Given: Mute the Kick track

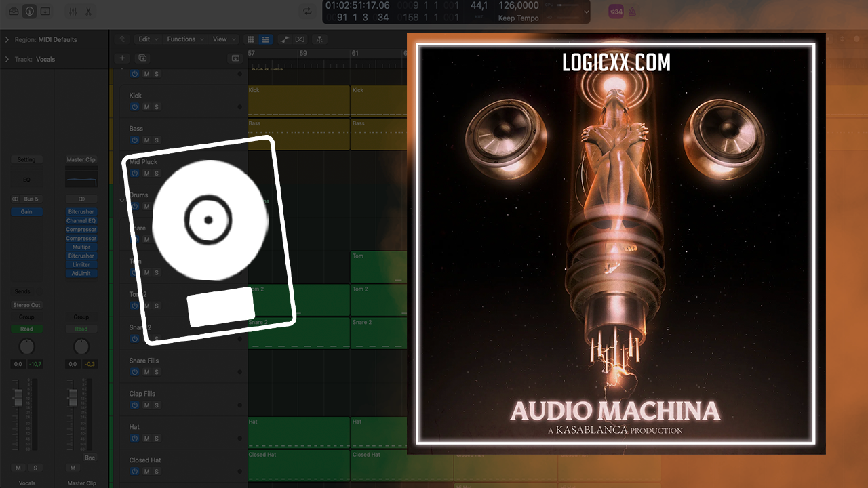Looking at the screenshot, I should pos(146,107).
